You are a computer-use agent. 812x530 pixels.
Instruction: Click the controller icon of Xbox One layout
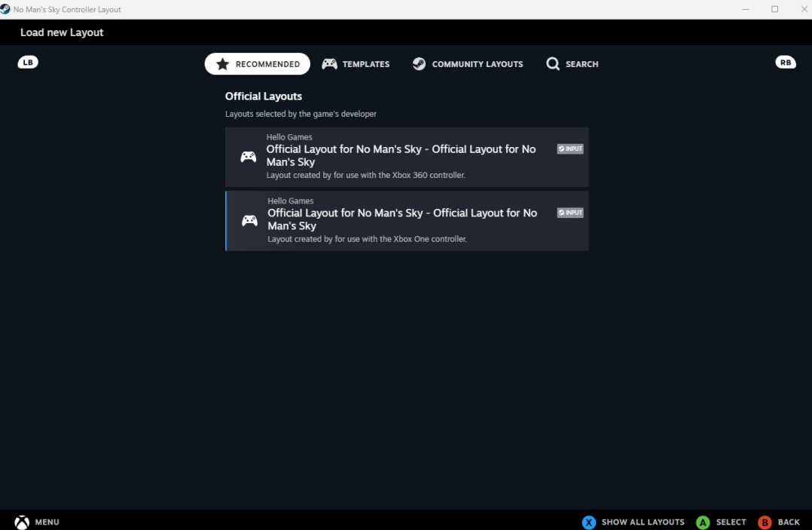[249, 221]
